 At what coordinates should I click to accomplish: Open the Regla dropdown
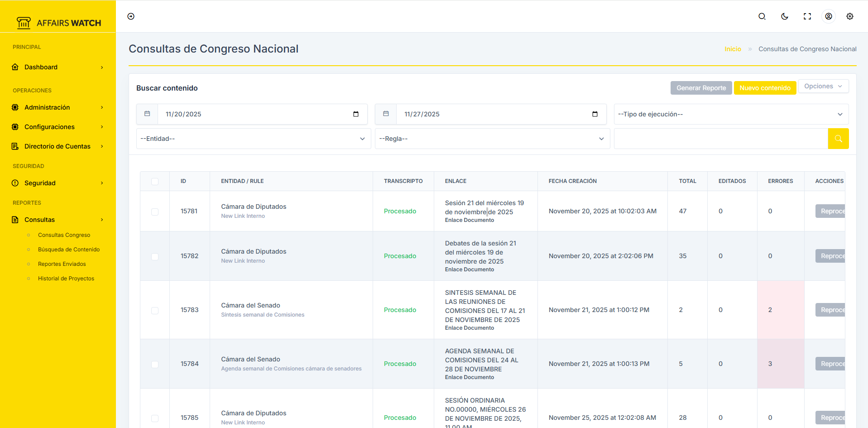click(x=492, y=139)
